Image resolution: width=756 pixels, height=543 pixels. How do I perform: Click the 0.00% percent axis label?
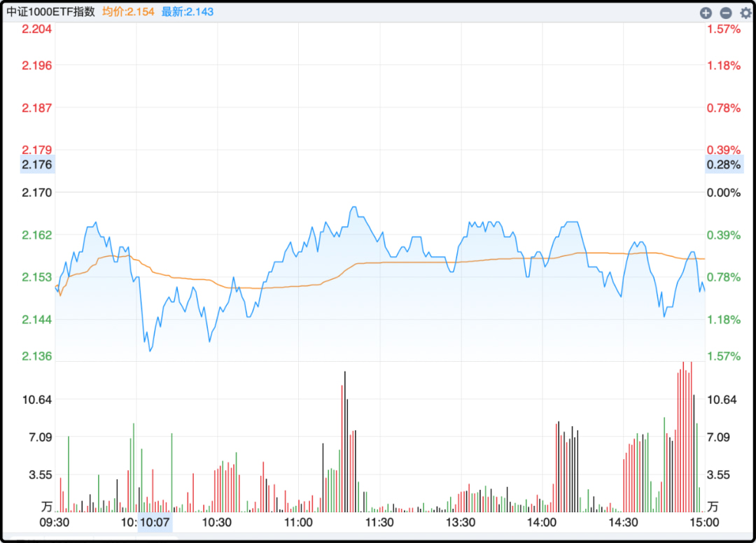pyautogui.click(x=723, y=192)
